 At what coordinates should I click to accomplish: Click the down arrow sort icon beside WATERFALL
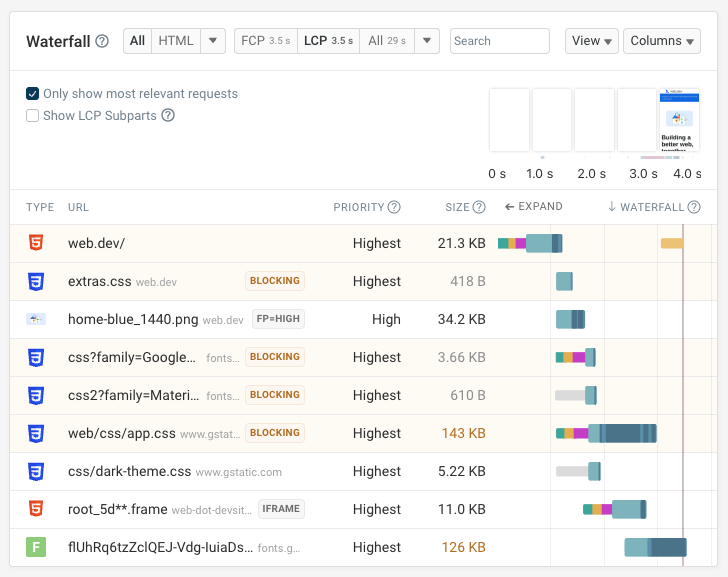(612, 207)
